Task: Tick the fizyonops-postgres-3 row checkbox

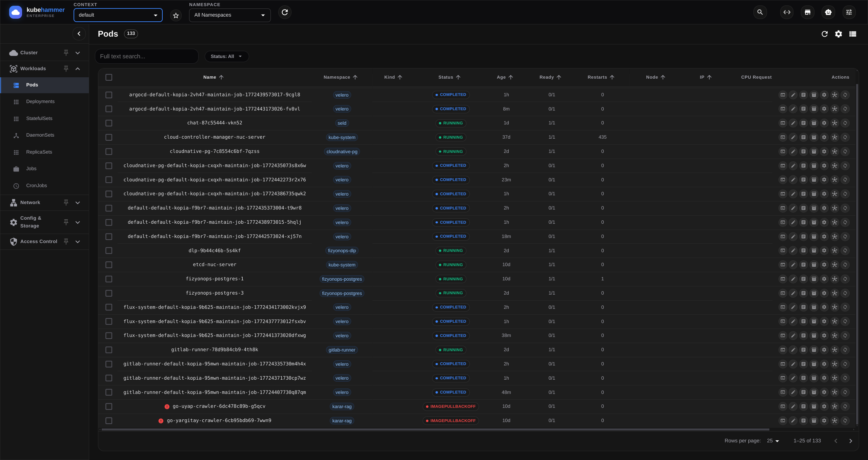Action: [x=109, y=293]
